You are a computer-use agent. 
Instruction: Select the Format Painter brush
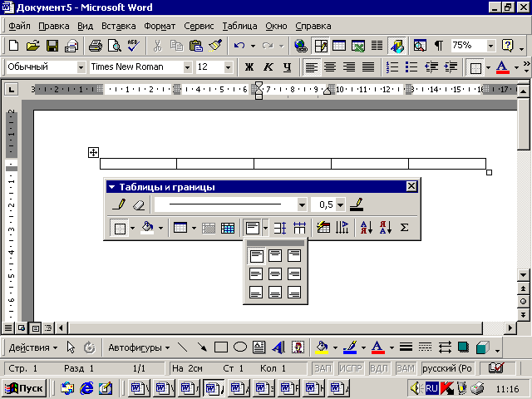[x=215, y=46]
